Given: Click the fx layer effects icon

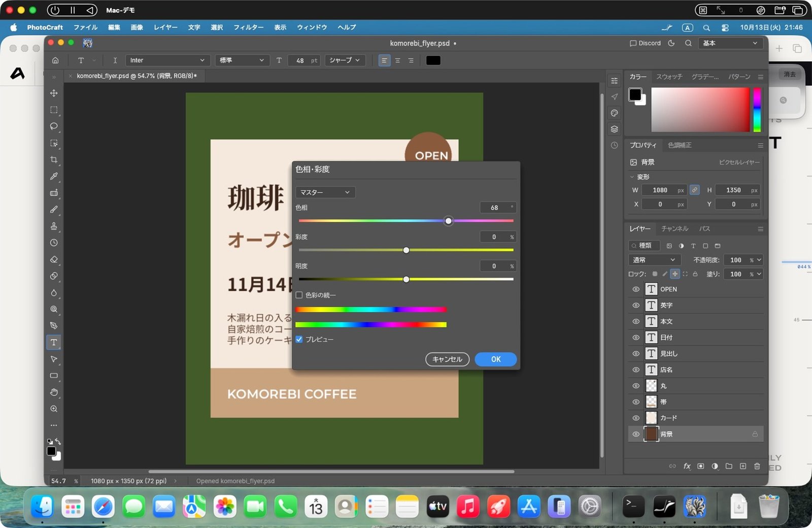Looking at the screenshot, I should click(687, 466).
